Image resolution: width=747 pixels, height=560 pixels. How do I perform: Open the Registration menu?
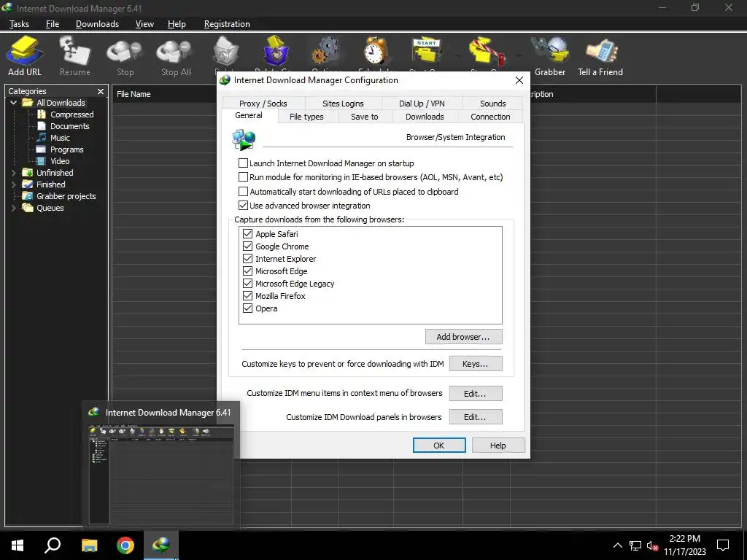[227, 24]
